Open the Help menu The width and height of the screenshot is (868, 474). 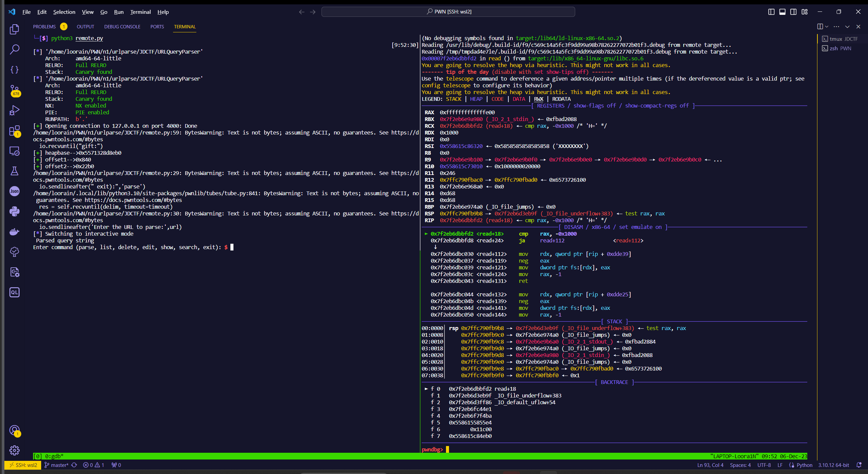pyautogui.click(x=163, y=12)
